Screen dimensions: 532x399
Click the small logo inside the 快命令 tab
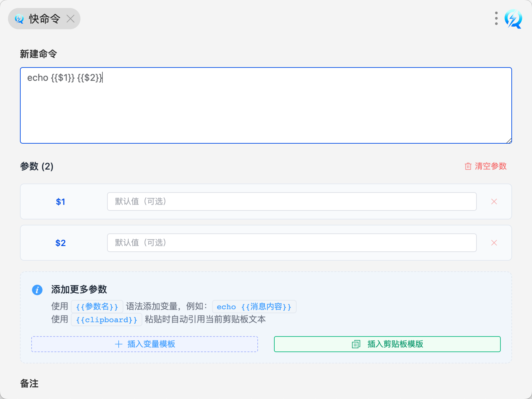point(19,19)
